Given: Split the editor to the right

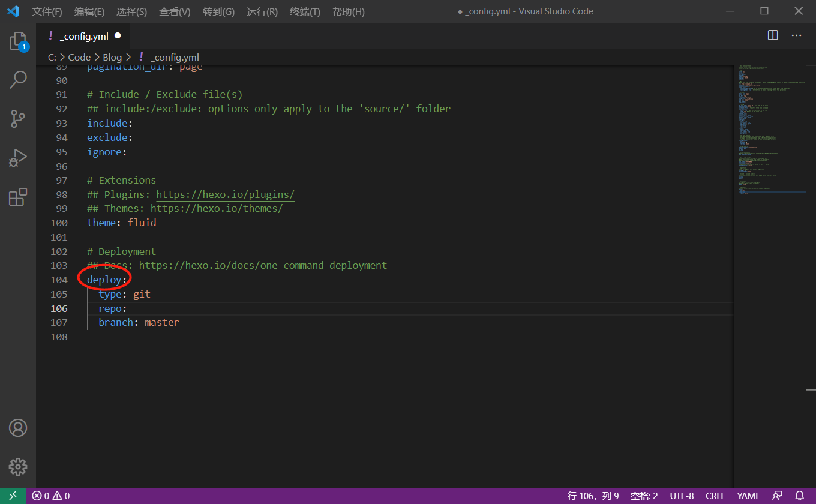Looking at the screenshot, I should click(x=773, y=35).
